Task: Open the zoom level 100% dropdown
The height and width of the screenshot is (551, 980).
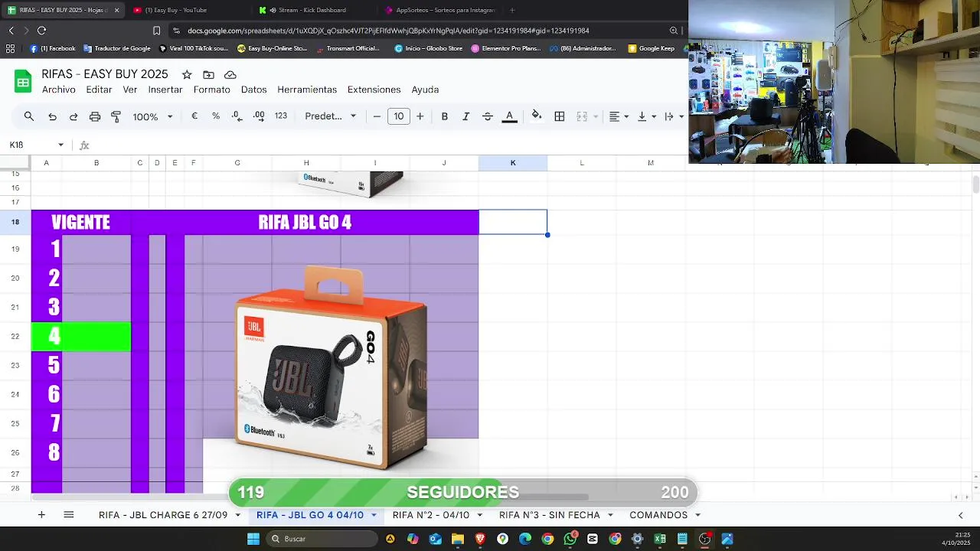Action: [x=152, y=116]
